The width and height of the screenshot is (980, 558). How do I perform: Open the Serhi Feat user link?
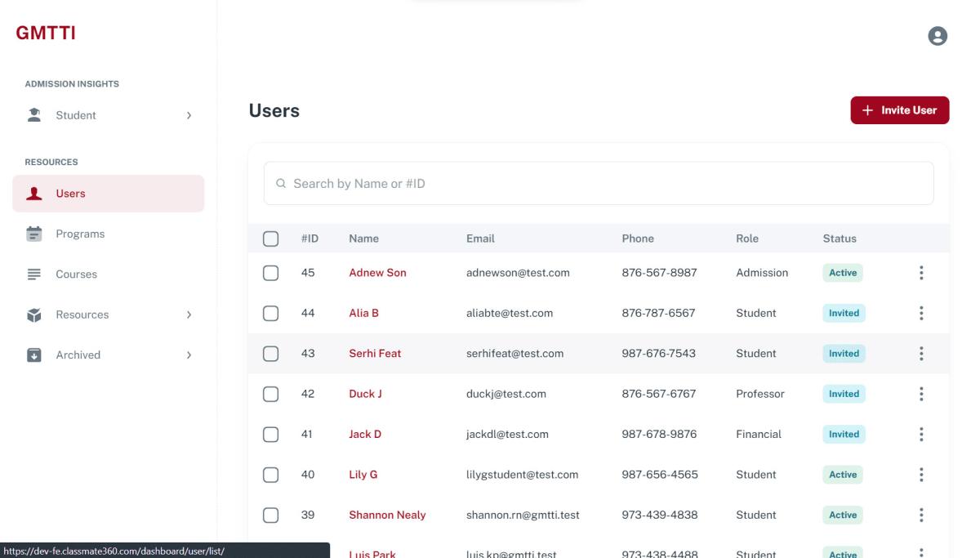pyautogui.click(x=375, y=354)
